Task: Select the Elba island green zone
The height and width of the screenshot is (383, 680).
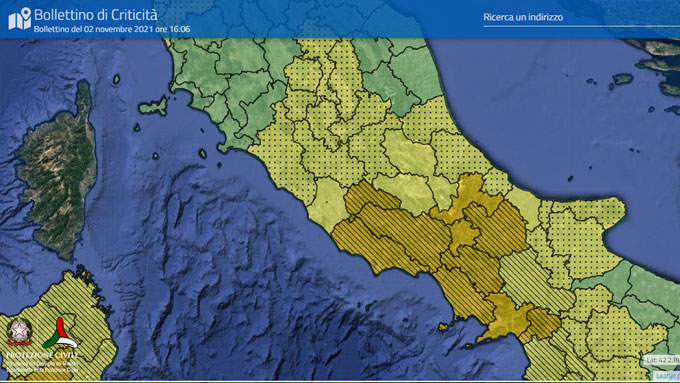Action: pos(154,107)
